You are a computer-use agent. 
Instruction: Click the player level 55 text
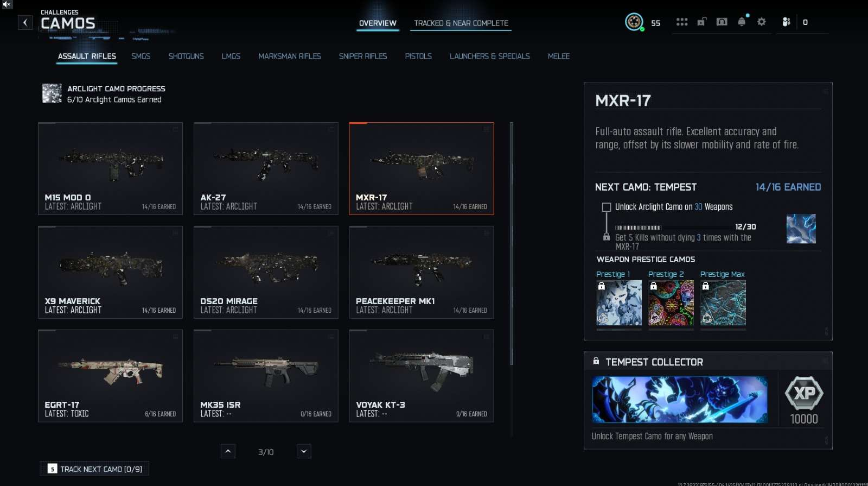pos(655,23)
